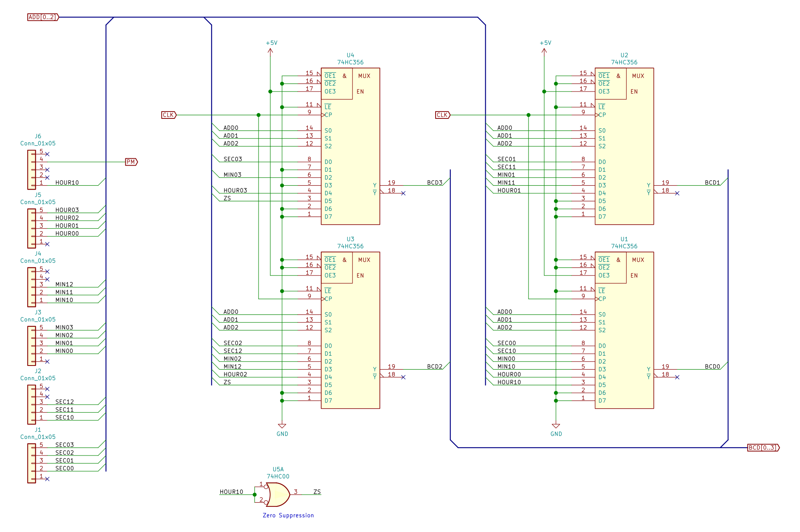Select the CLK label left of U2
The width and height of the screenshot is (800, 532).
443,115
